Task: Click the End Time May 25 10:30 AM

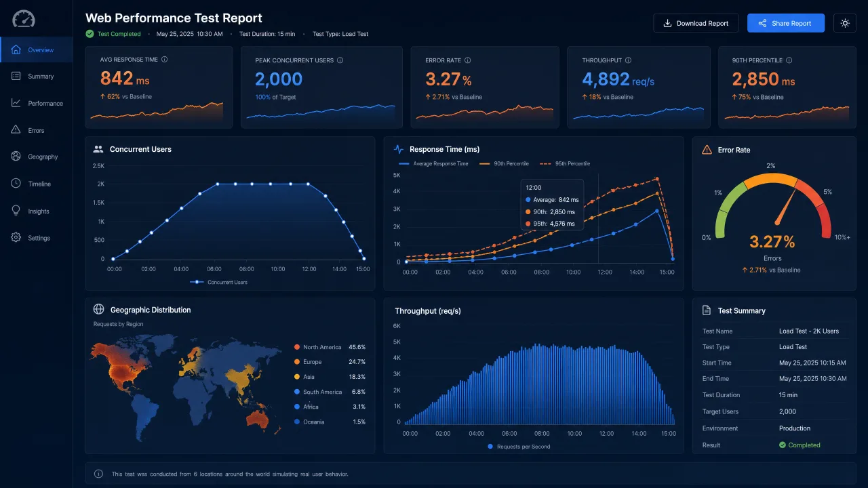Action: (x=812, y=379)
